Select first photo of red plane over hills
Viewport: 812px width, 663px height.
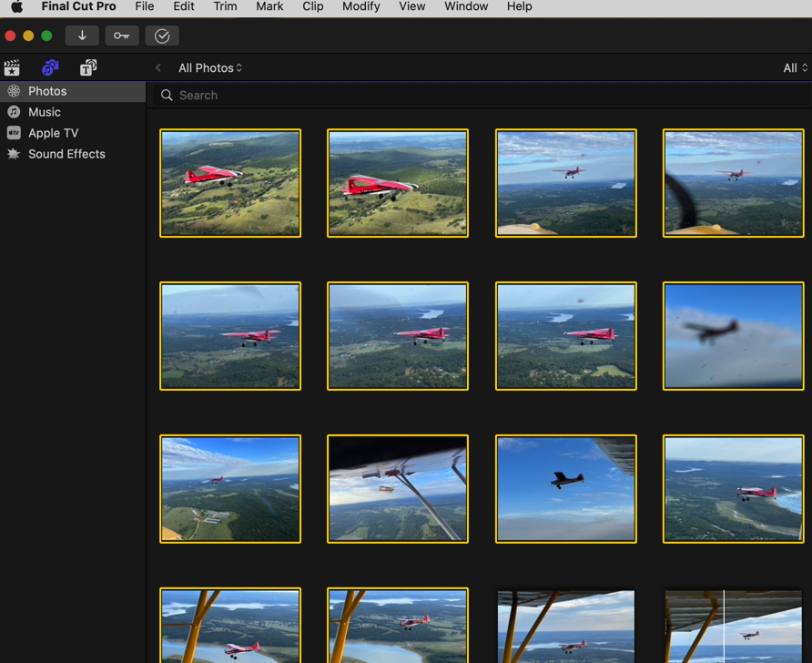(230, 183)
